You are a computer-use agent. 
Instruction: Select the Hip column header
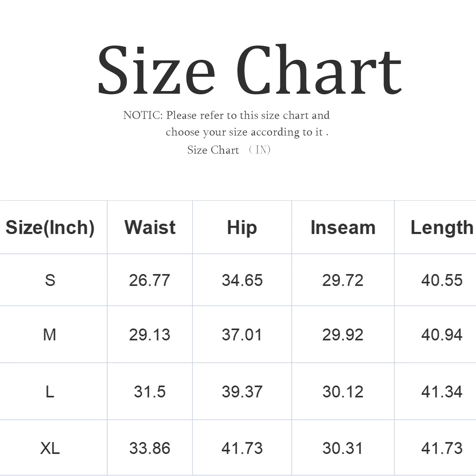point(242,228)
